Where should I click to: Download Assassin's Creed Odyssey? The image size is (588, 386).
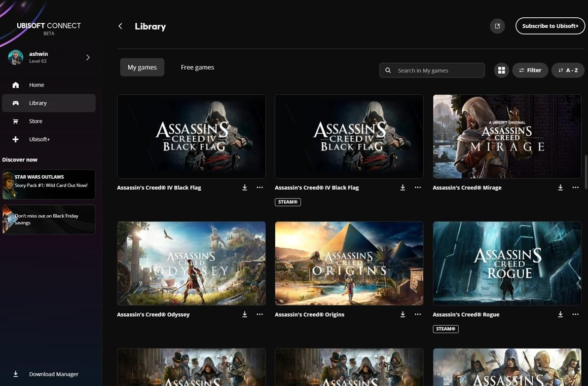(245, 314)
